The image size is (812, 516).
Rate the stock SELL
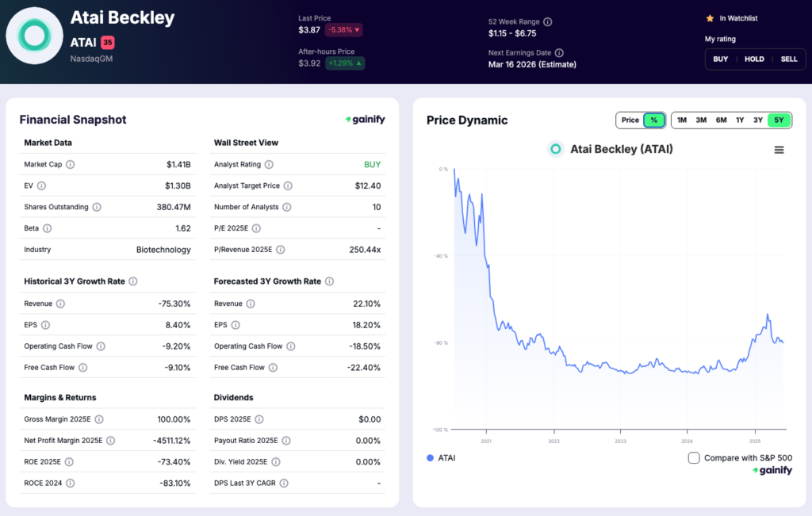coord(788,59)
